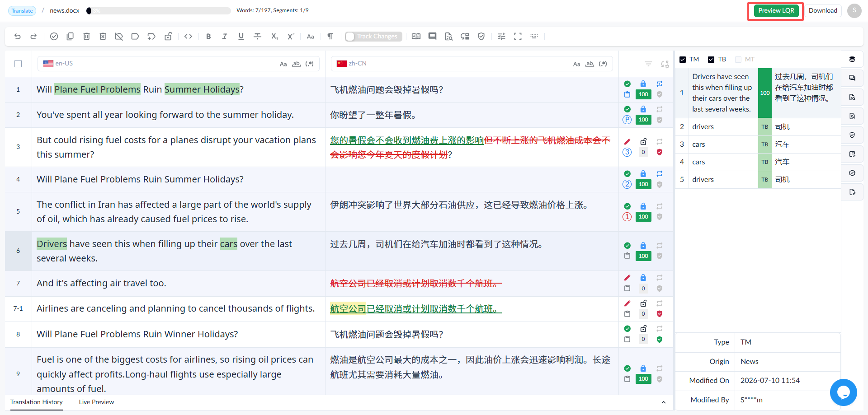The image size is (868, 415).
Task: Switch to the Live Preview tab
Action: coord(96,402)
